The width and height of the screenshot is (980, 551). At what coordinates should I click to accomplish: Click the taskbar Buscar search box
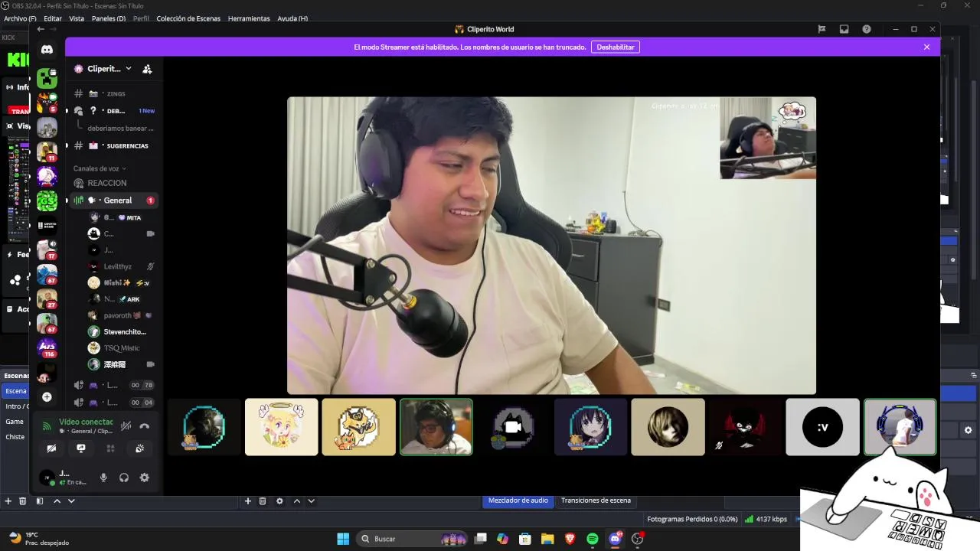tap(413, 539)
